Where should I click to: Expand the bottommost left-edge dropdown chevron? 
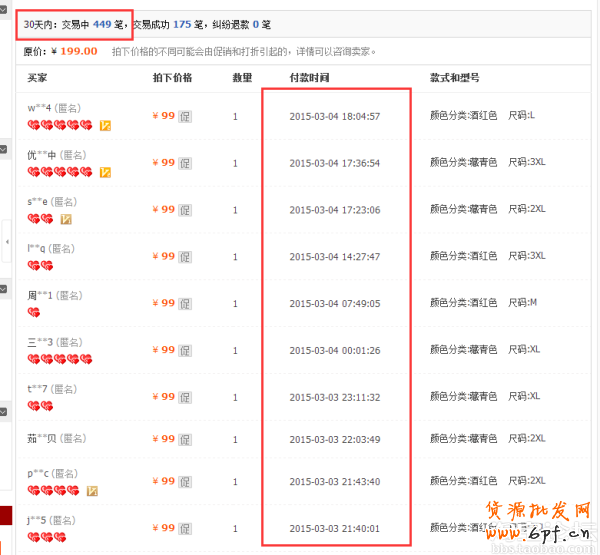[4, 411]
